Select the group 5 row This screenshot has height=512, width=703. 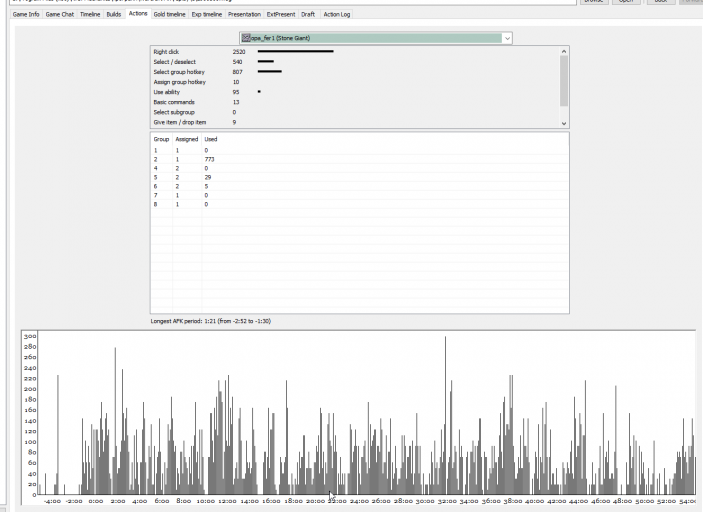(360, 178)
